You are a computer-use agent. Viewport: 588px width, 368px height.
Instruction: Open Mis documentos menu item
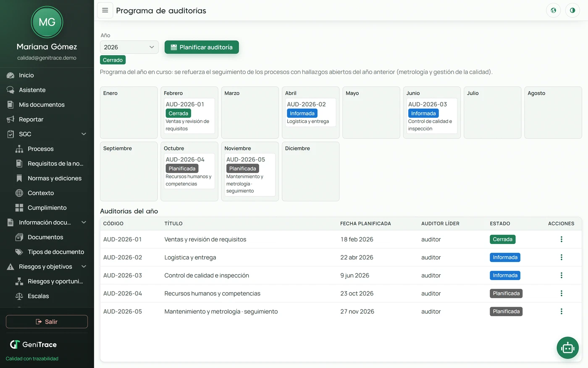(47, 105)
